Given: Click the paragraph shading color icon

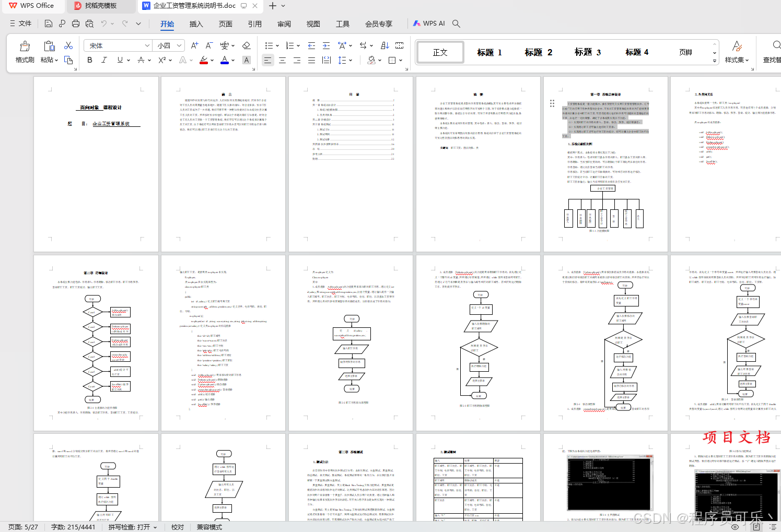Looking at the screenshot, I should (371, 60).
